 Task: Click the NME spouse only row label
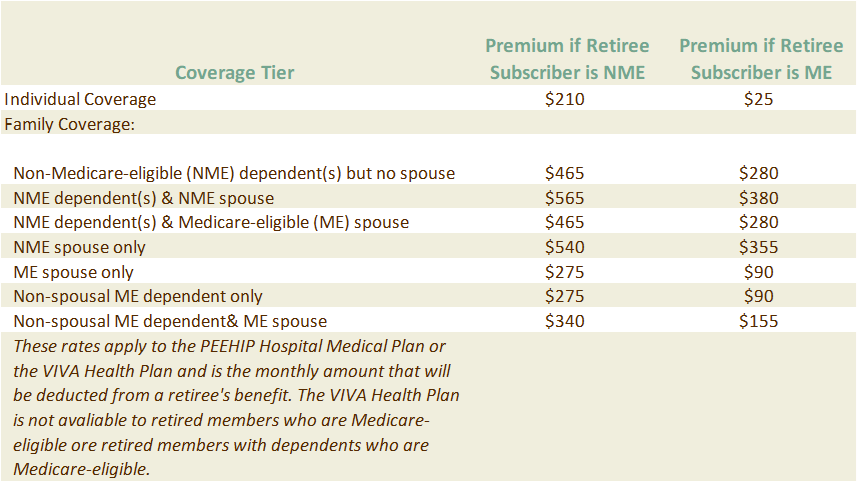[x=79, y=248]
